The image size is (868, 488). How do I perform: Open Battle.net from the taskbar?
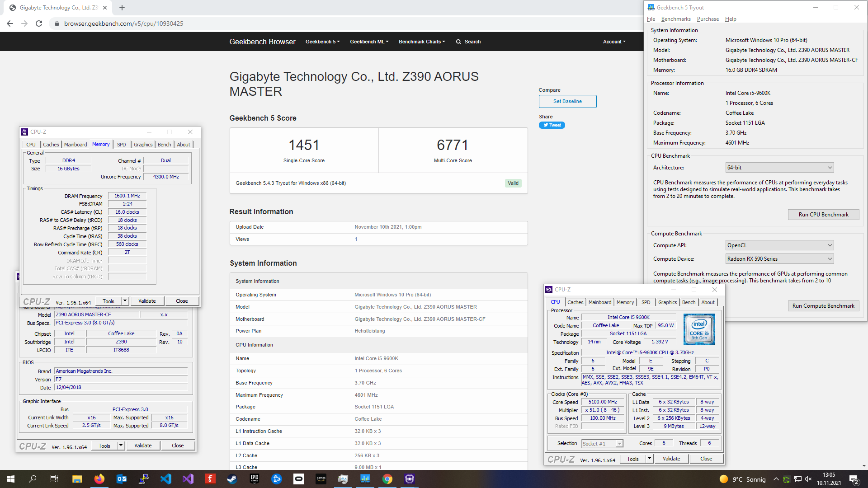277,479
